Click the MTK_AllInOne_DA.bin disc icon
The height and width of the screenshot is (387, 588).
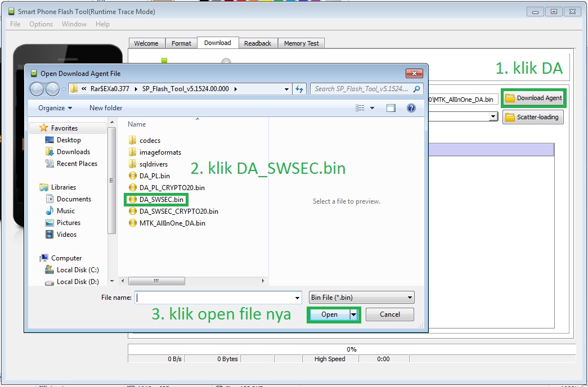coord(132,223)
